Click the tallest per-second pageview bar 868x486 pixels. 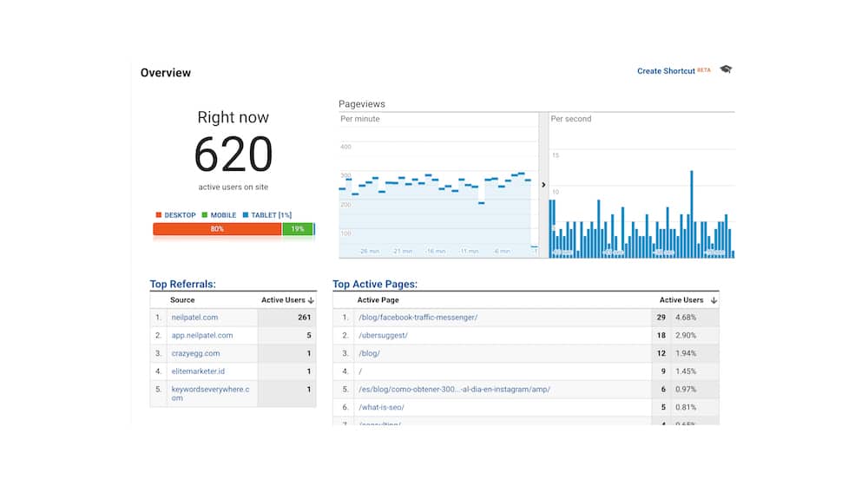tap(692, 214)
